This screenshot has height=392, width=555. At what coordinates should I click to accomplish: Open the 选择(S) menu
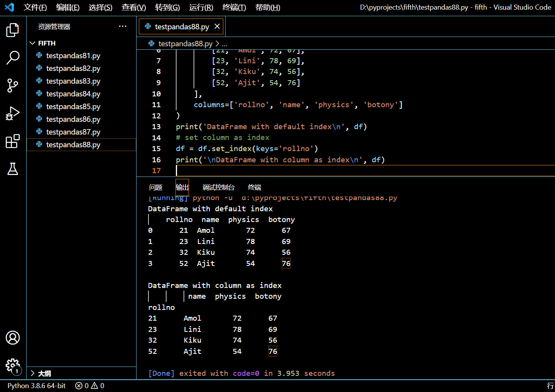(x=100, y=7)
